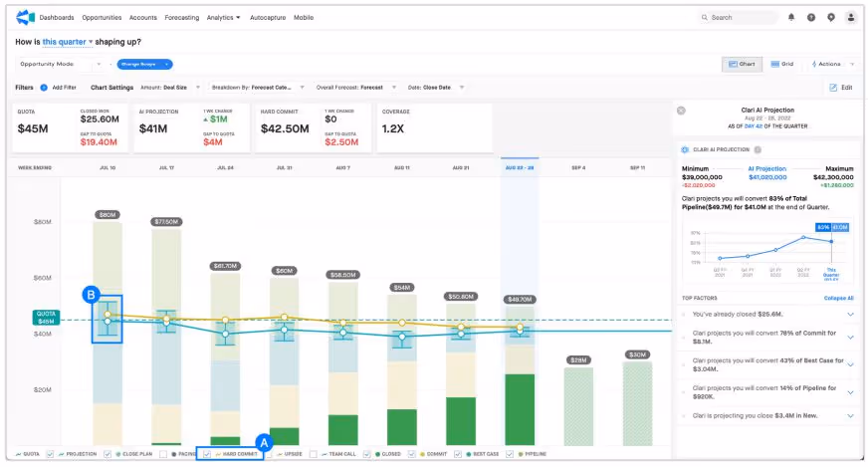Go to Autocapture
Viewport: 868px width, 467px height.
coord(268,18)
